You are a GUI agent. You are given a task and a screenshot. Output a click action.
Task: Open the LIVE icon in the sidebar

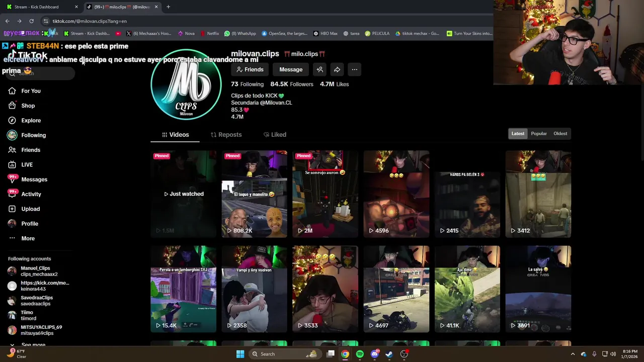point(12,164)
